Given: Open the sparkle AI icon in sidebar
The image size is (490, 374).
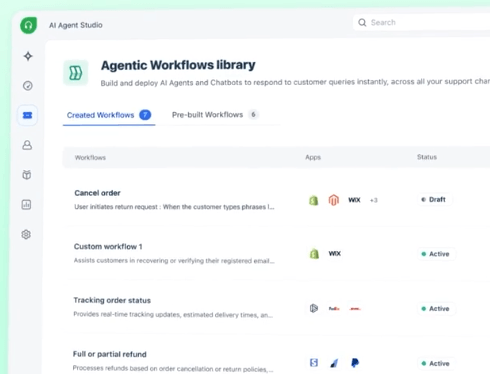Looking at the screenshot, I should (x=28, y=56).
